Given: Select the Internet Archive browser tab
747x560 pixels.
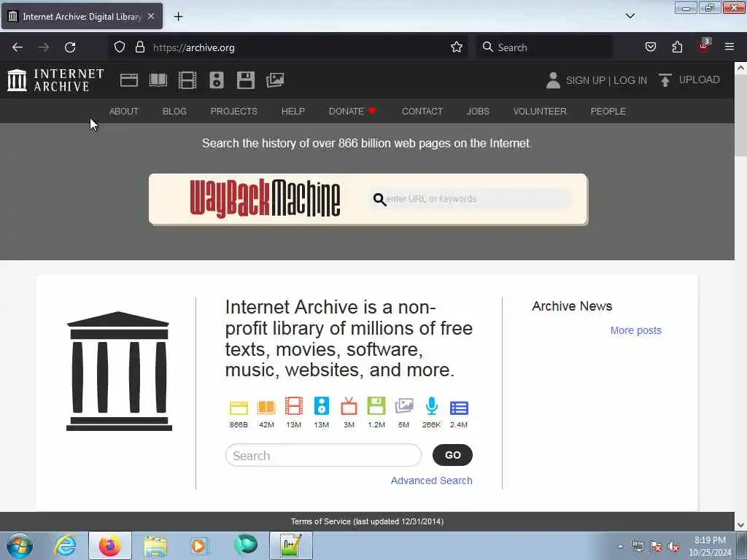Looking at the screenshot, I should [82, 17].
